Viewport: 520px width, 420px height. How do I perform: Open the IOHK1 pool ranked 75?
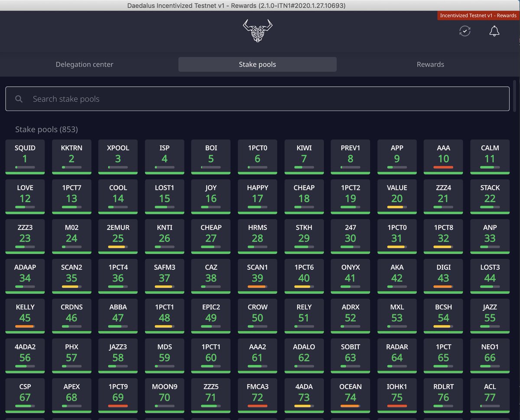point(397,396)
